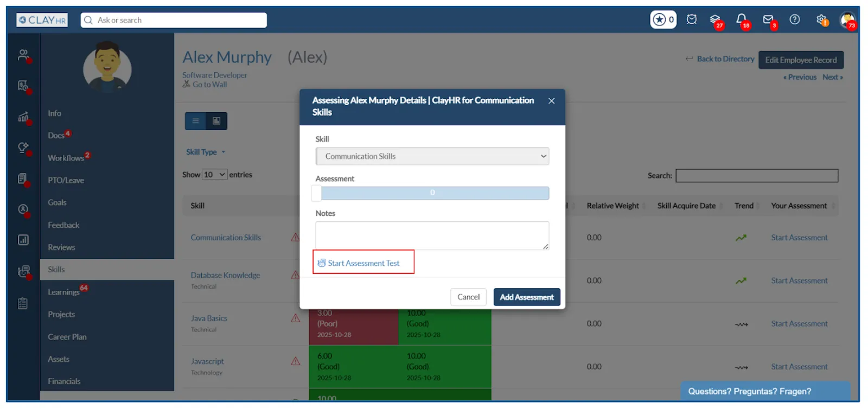Open the user avatar menu in header
The image size is (868, 409).
click(847, 20)
